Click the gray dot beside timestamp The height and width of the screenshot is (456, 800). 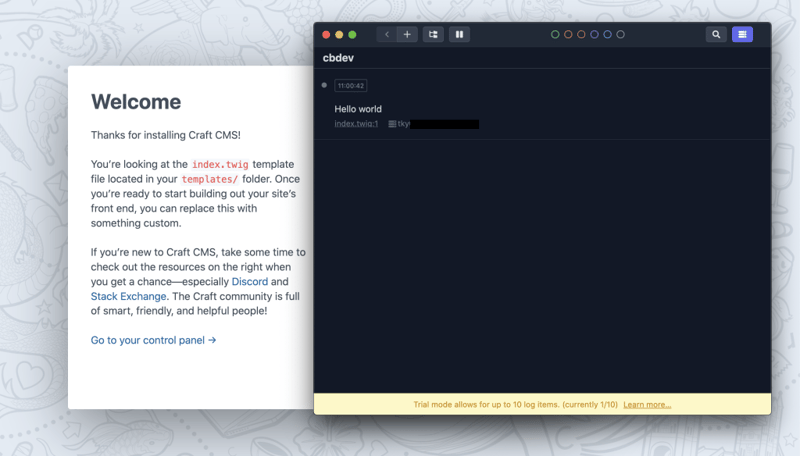tap(324, 85)
